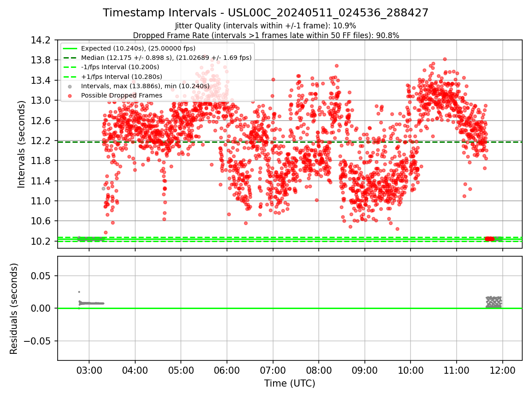Click the red dropped-frame cluster near 11:40 at 10.24s

(489, 239)
